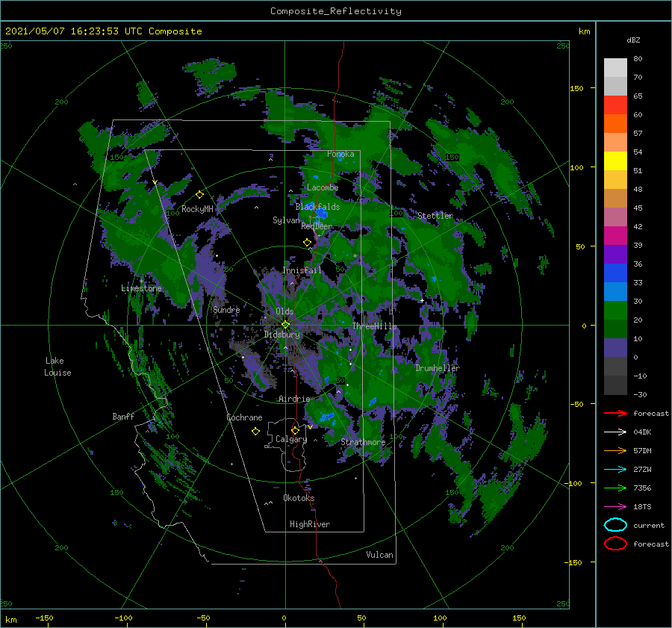This screenshot has width=672, height=628.
Task: Click the Composite_Reflectivity title text
Action: pos(336,11)
